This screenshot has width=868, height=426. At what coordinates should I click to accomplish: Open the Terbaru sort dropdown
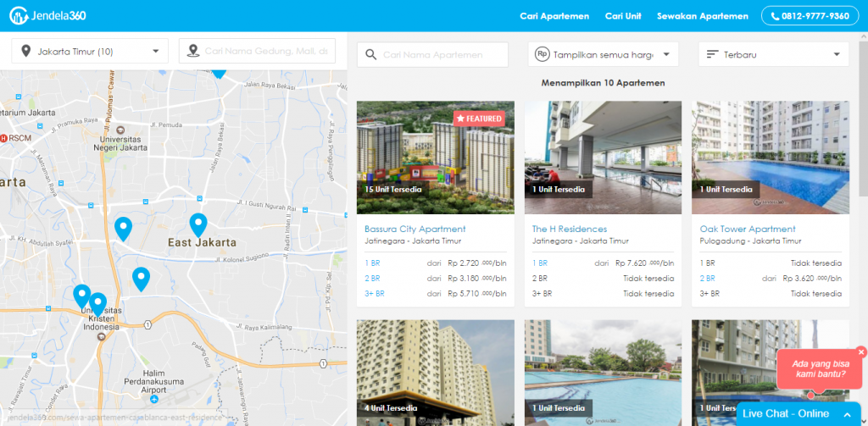773,55
